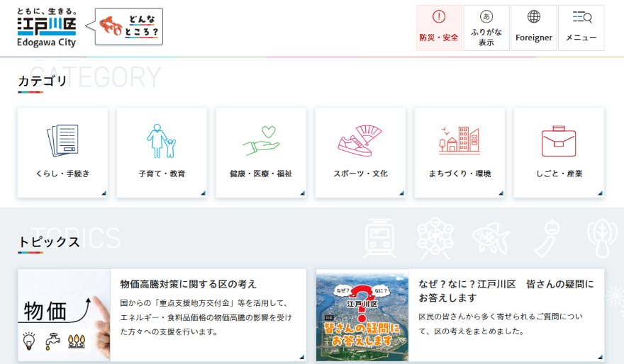Screen dimensions: 624x364
Task: Click the sneaker and fan icon
Action: pyautogui.click(x=360, y=140)
